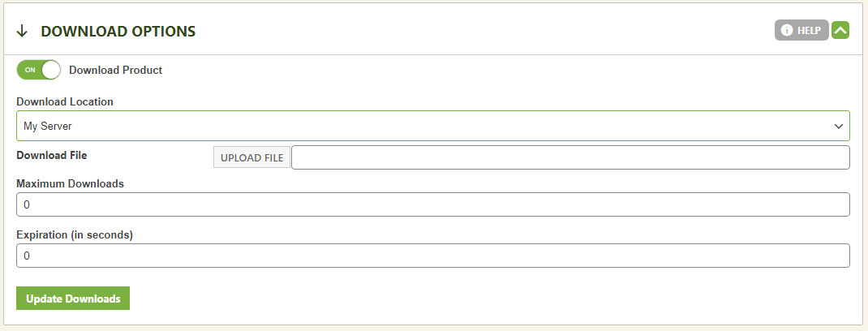Click the Download File label
The image size is (868, 331).
[x=51, y=155]
